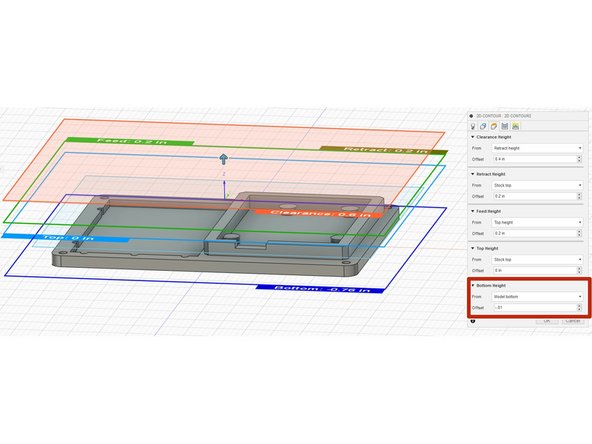The image size is (592, 444).
Task: Select the Heights tab icon
Action: click(494, 126)
